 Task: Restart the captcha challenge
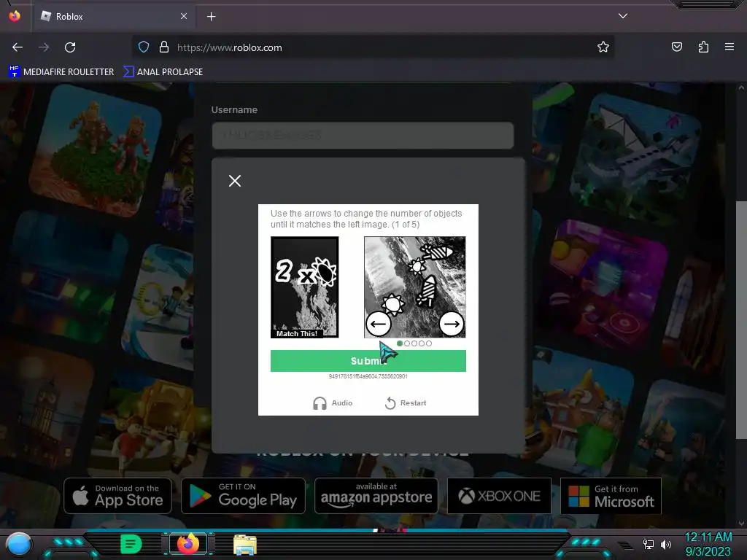coord(406,402)
